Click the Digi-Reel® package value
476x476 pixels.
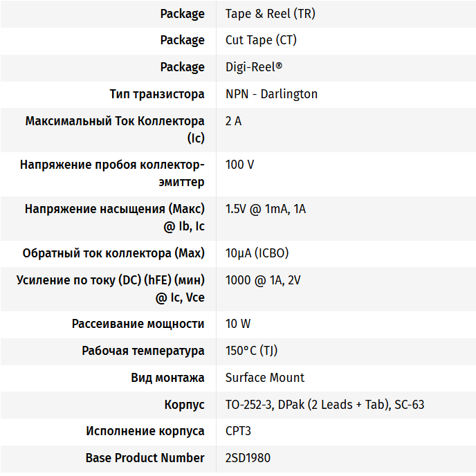(254, 67)
